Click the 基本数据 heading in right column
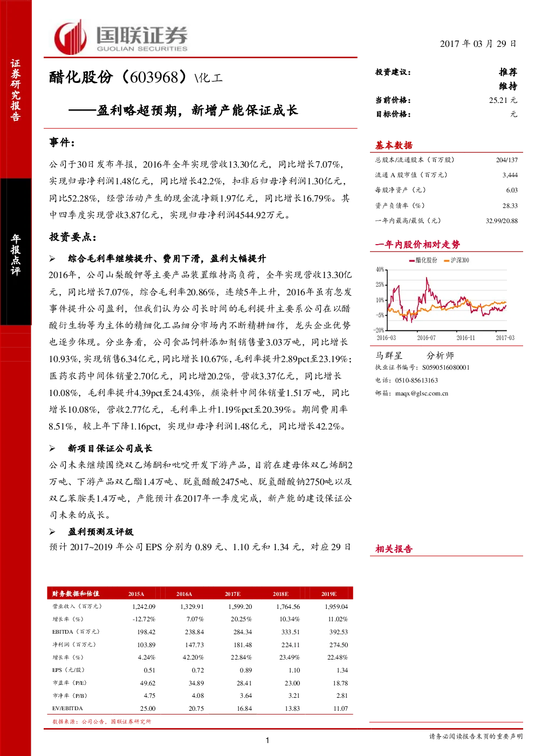Screen dimensions: 535x756 click(394, 145)
